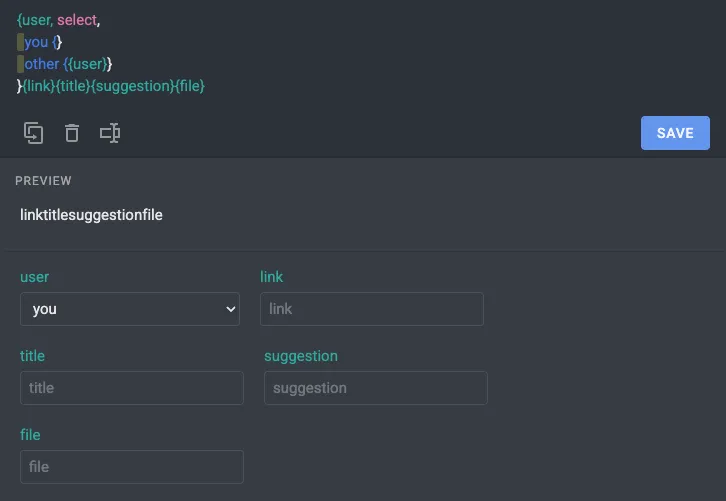Select the suggestion input box
This screenshot has height=501, width=726.
(x=375, y=388)
